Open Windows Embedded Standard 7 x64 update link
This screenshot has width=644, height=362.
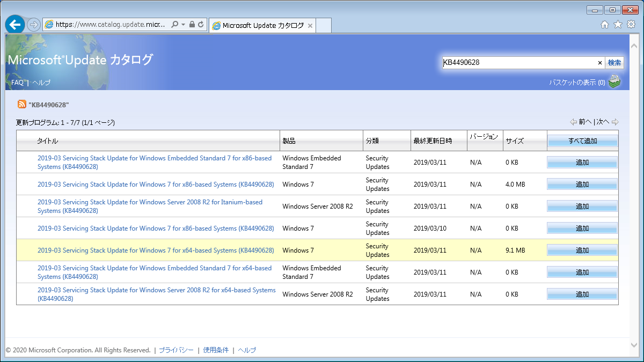pos(155,272)
